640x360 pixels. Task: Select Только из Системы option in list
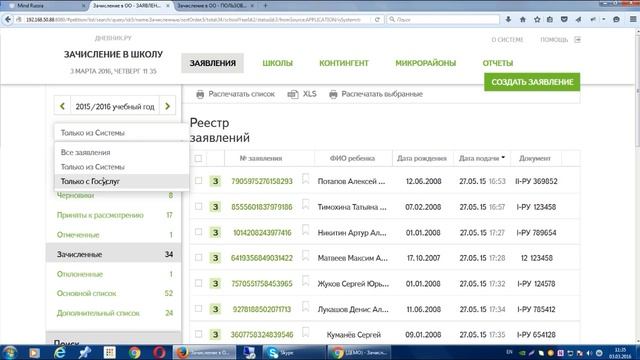(x=121, y=167)
